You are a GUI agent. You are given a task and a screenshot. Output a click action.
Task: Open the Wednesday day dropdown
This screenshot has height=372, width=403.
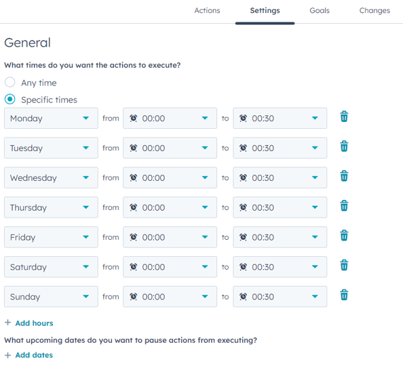[51, 177]
